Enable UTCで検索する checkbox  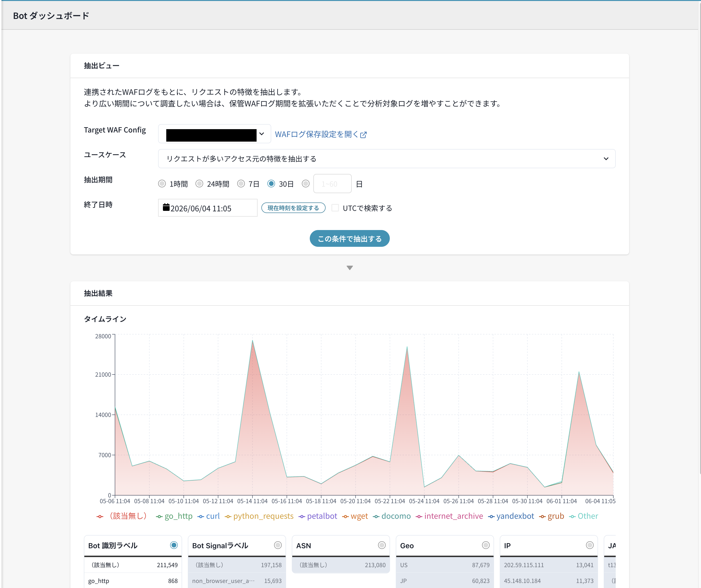(335, 208)
